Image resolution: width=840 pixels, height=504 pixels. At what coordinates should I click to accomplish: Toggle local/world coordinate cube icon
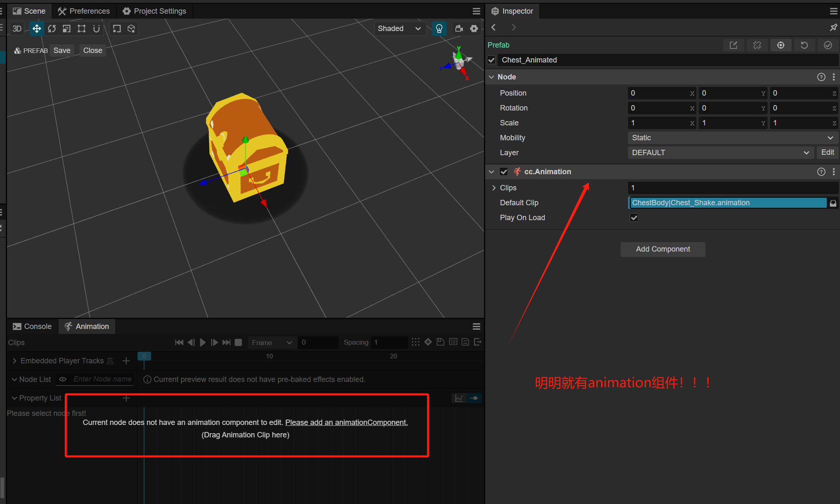pyautogui.click(x=131, y=29)
